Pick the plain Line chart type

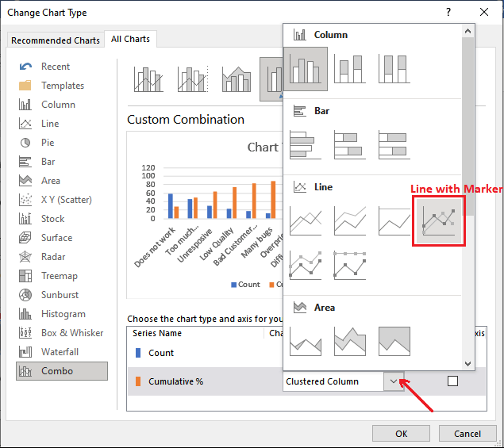[306, 221]
